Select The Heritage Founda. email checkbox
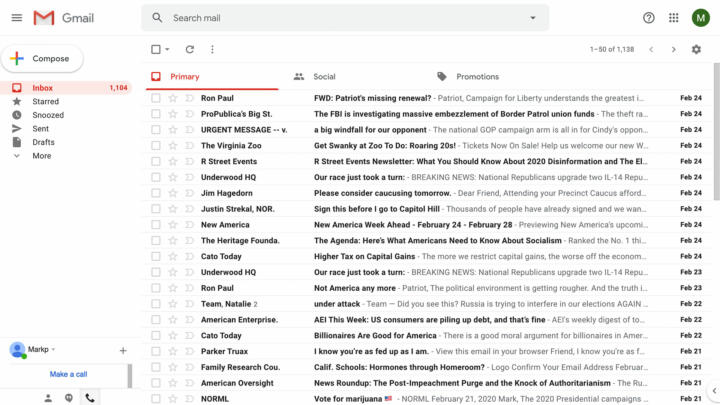The width and height of the screenshot is (720, 405). coord(156,241)
